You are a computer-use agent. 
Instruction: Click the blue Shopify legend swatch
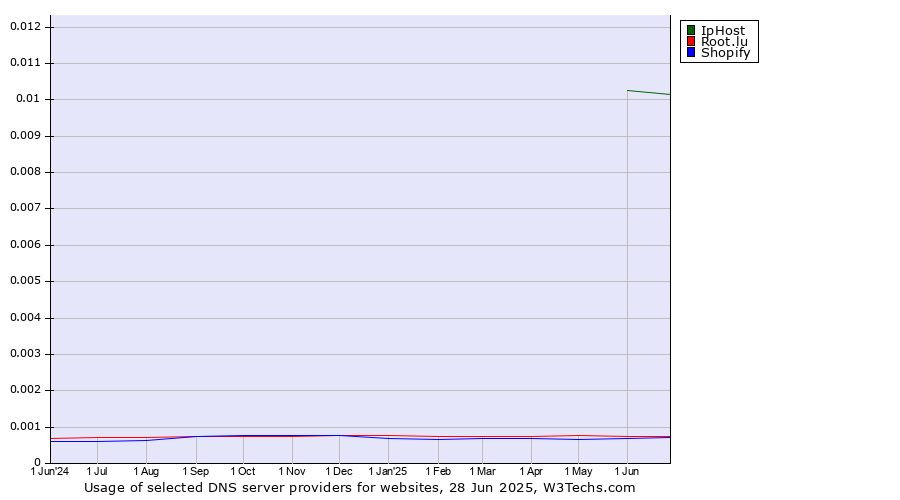691,52
